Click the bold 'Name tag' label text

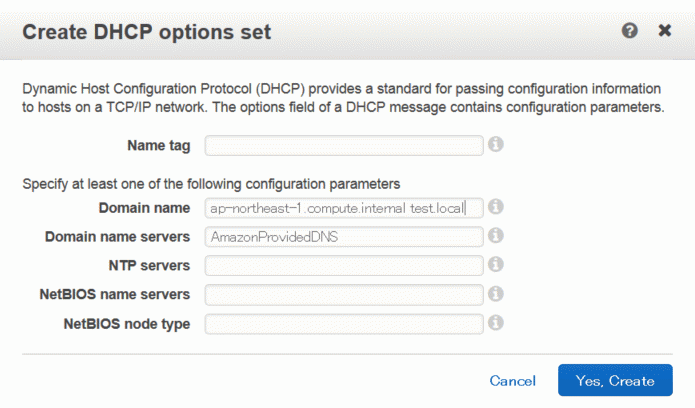[x=159, y=145]
